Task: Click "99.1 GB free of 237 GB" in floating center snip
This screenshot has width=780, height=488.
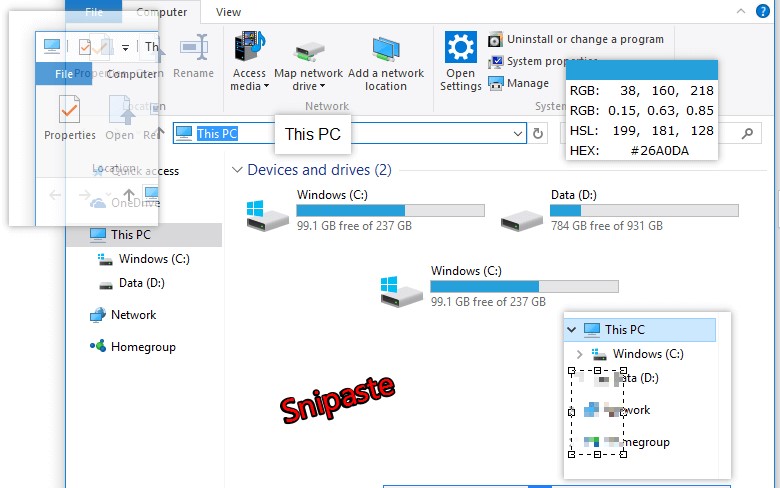Action: (x=488, y=302)
